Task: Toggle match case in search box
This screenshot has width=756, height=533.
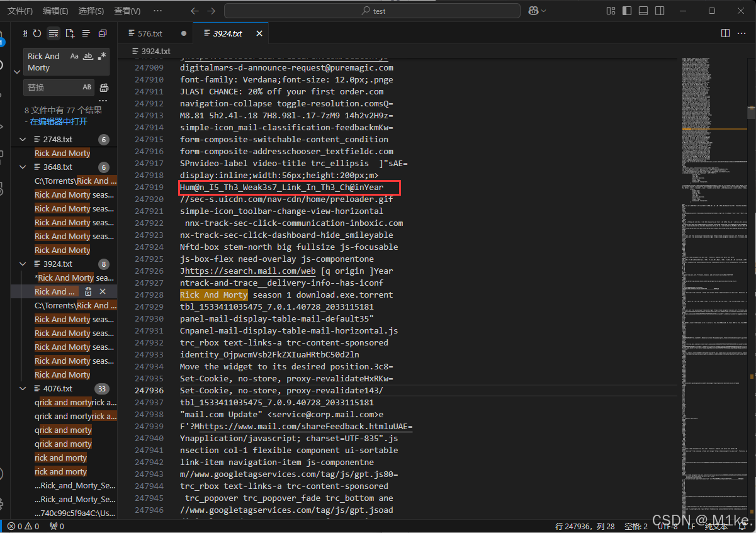Action: tap(74, 56)
